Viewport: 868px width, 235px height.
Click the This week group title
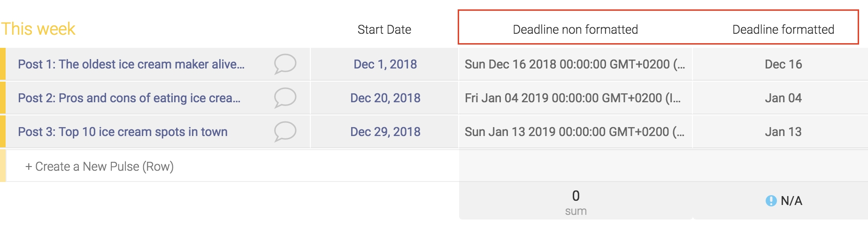pyautogui.click(x=38, y=29)
